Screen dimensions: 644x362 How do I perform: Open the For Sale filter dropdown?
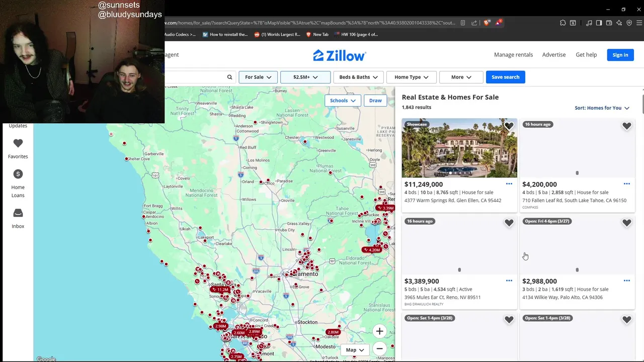258,77
